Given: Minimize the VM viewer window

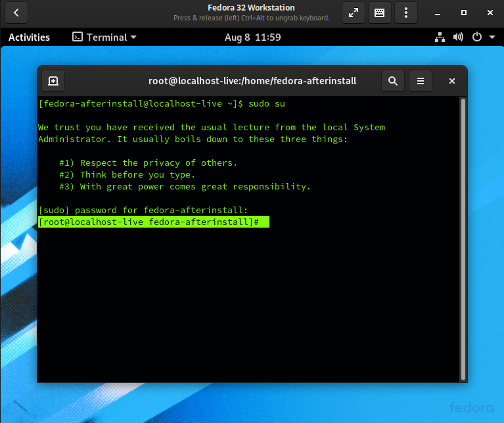Looking at the screenshot, I should tap(438, 13).
